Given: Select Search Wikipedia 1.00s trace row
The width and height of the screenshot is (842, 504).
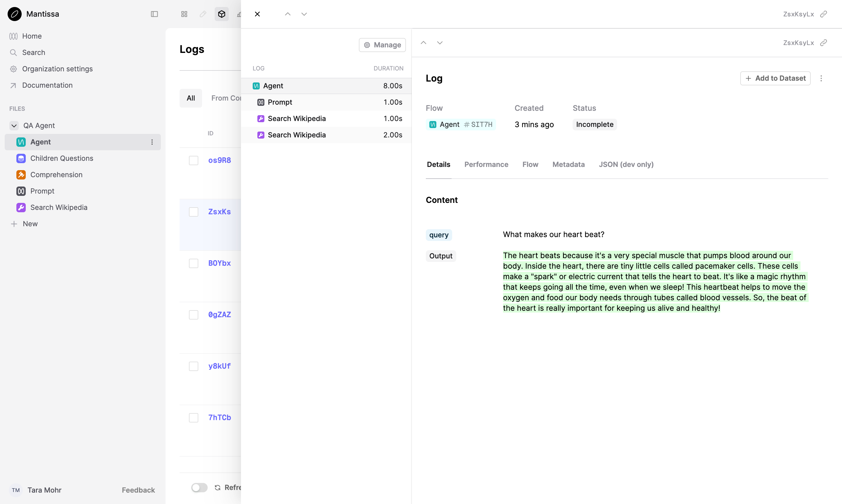Looking at the screenshot, I should [326, 118].
